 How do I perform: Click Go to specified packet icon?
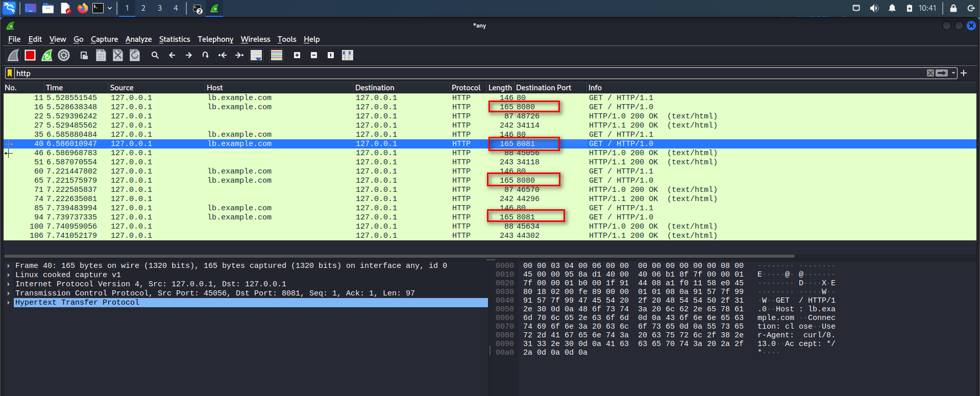pyautogui.click(x=205, y=55)
